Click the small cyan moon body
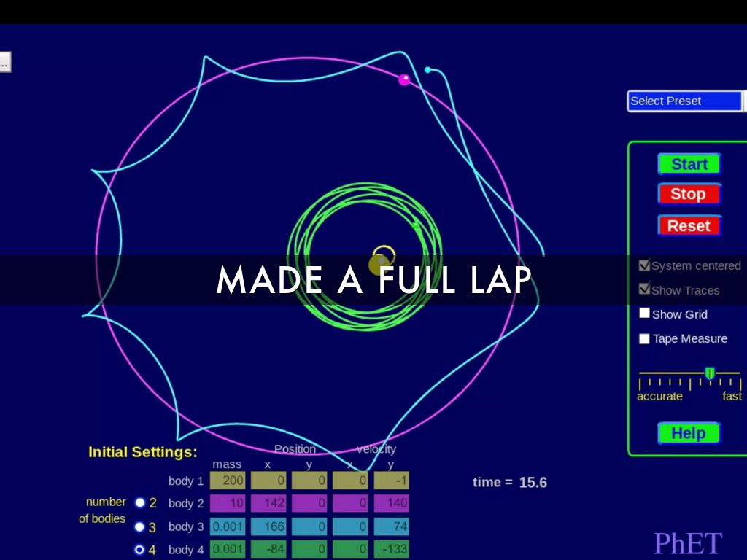This screenshot has width=747, height=560. pyautogui.click(x=427, y=70)
